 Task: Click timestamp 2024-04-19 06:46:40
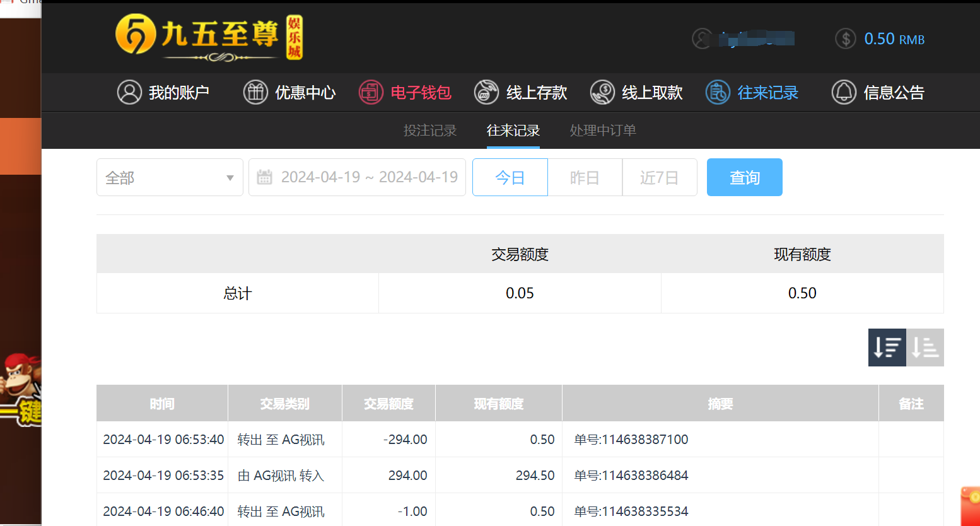point(163,511)
